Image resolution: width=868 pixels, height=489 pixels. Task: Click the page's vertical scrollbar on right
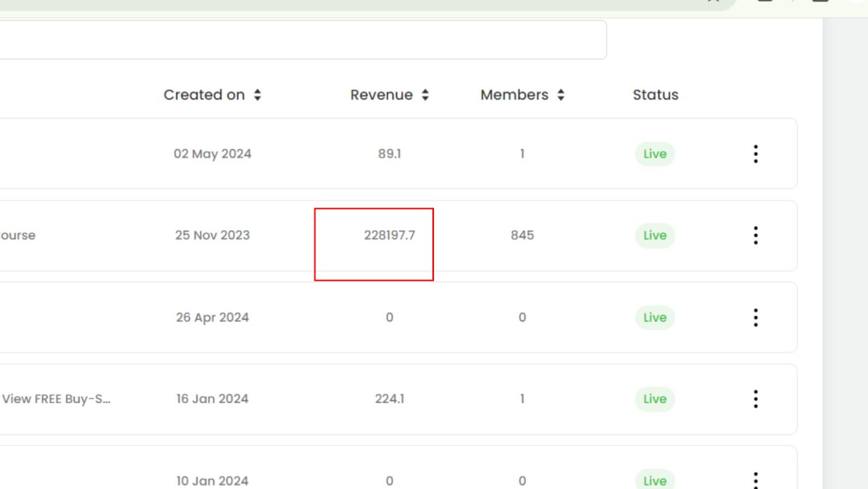pos(845,244)
